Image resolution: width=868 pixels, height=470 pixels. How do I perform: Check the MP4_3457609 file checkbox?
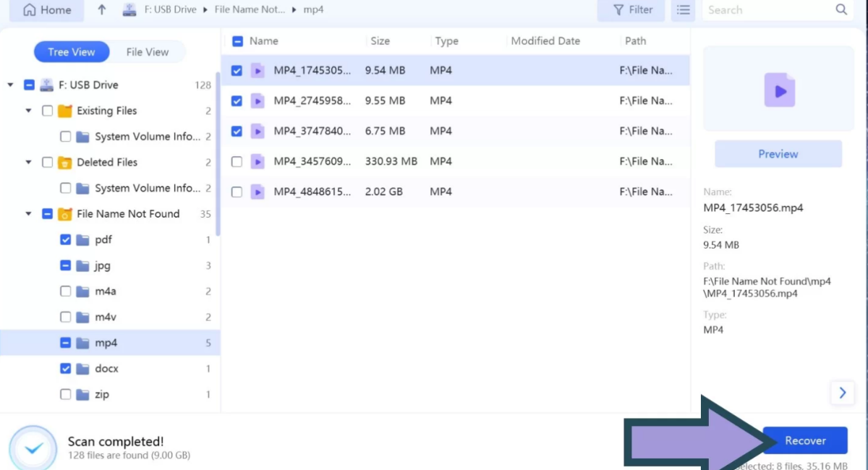(x=237, y=162)
